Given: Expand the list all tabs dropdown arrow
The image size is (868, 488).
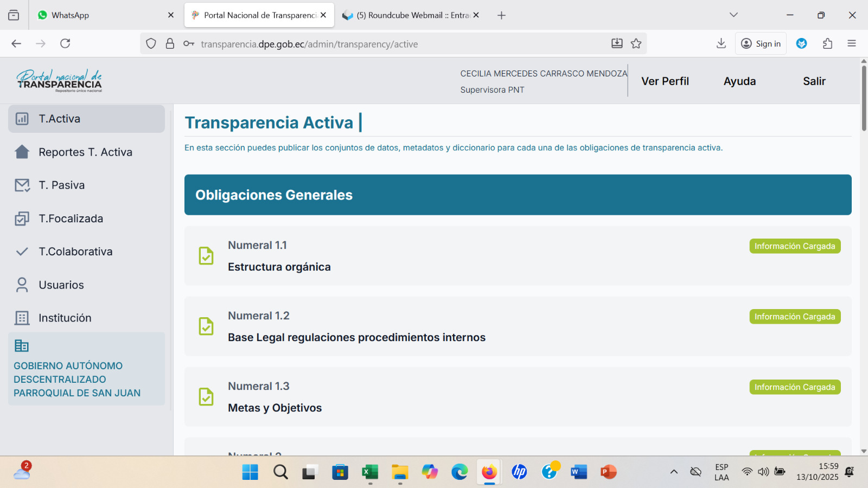Looking at the screenshot, I should pos(733,15).
